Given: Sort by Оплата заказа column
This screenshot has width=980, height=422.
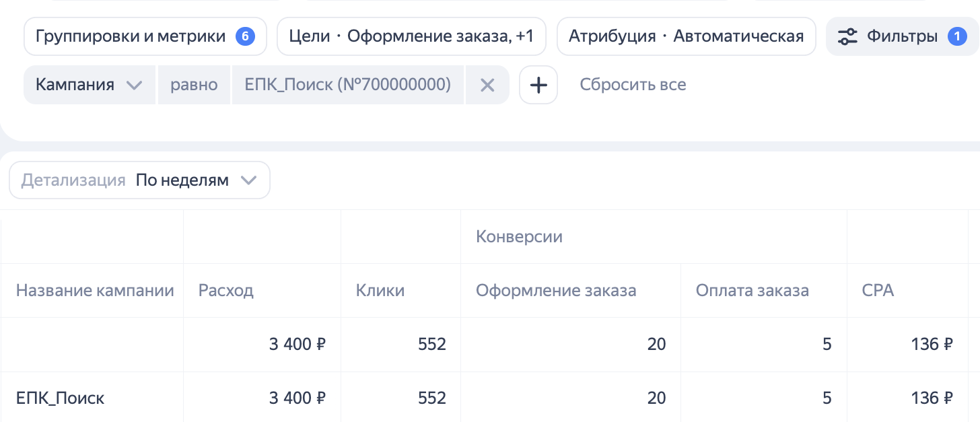Looking at the screenshot, I should 753,291.
